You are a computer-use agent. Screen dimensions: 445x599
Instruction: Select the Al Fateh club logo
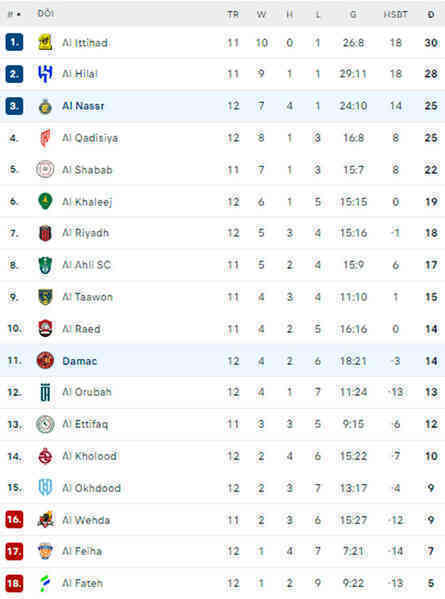pyautogui.click(x=45, y=583)
